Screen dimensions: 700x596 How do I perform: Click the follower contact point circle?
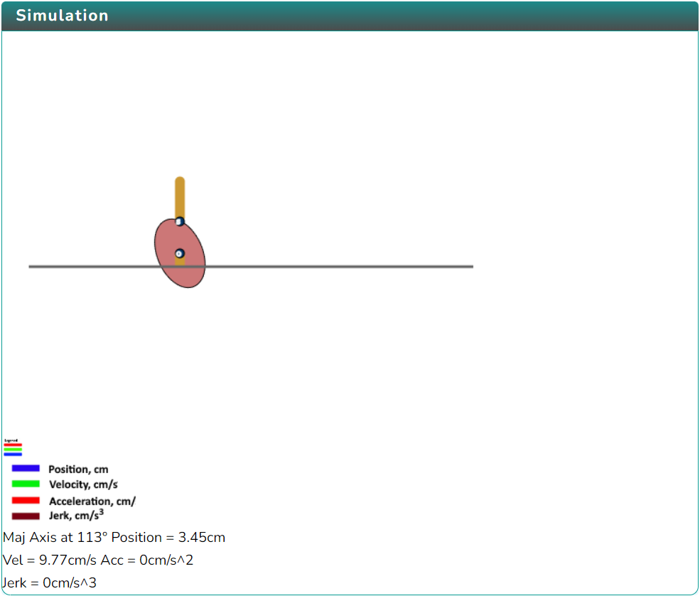(x=180, y=222)
